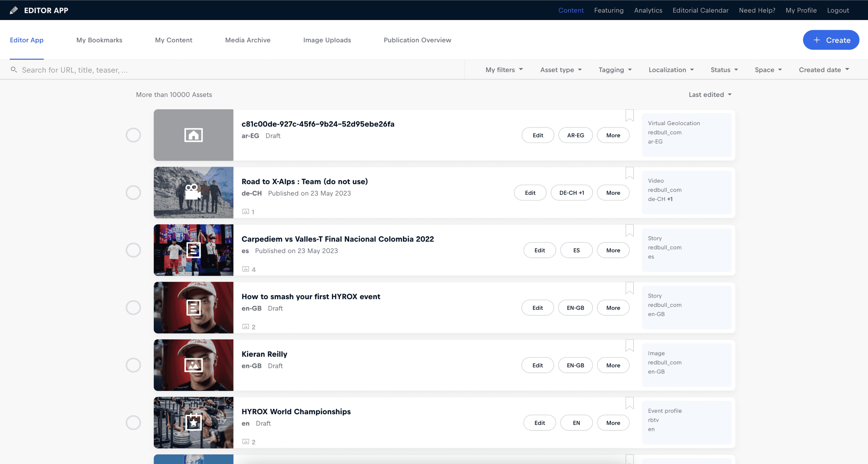Image resolution: width=868 pixels, height=464 pixels.
Task: Bookmark the Kieran Reilly image asset
Action: tap(629, 346)
